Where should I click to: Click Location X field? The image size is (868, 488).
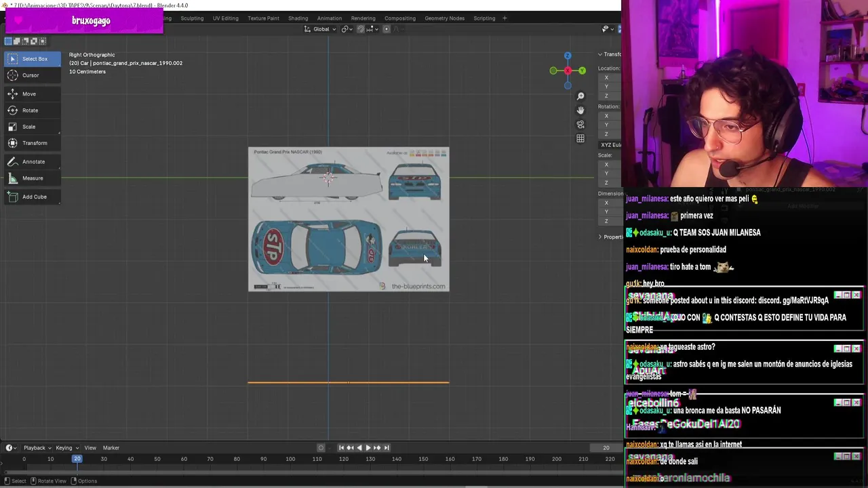[610, 77]
